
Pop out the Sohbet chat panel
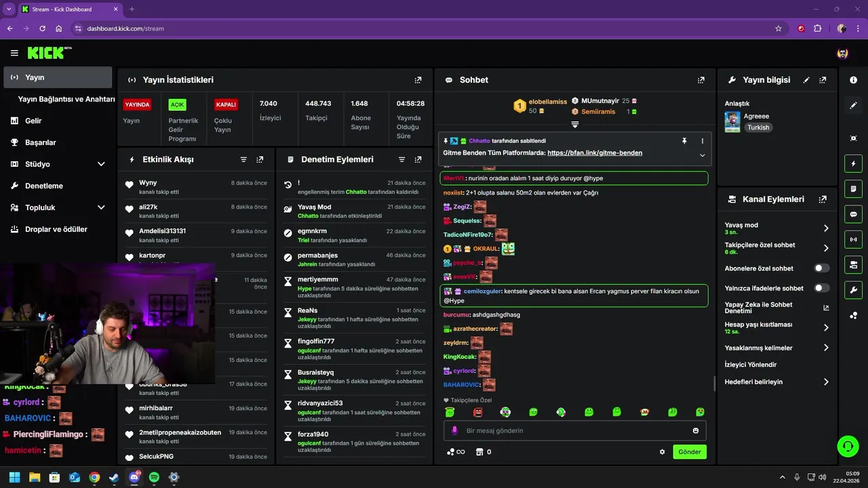click(701, 80)
